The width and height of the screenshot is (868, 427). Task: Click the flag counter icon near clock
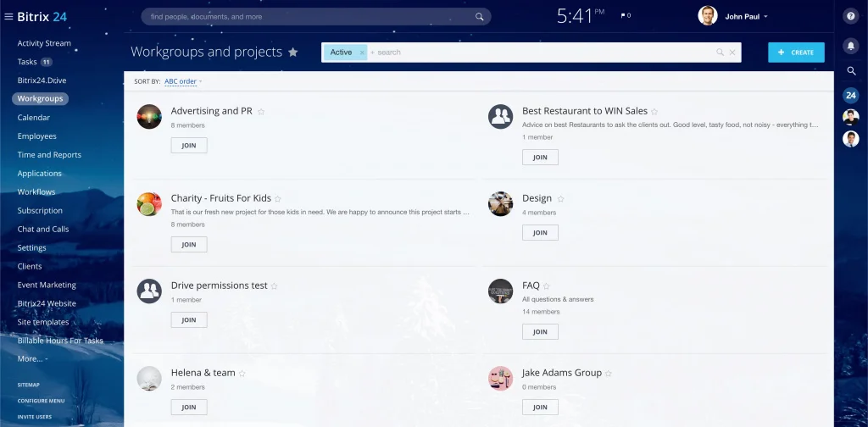[625, 16]
